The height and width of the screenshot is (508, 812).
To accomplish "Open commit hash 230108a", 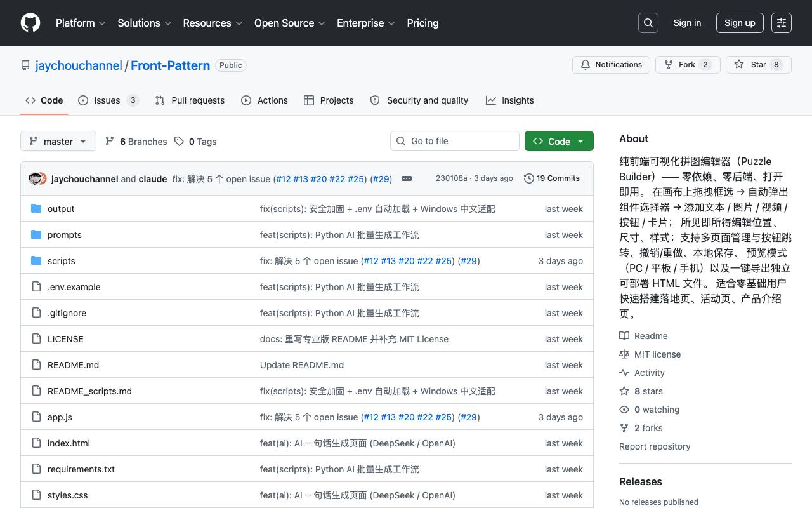I will 451,178.
